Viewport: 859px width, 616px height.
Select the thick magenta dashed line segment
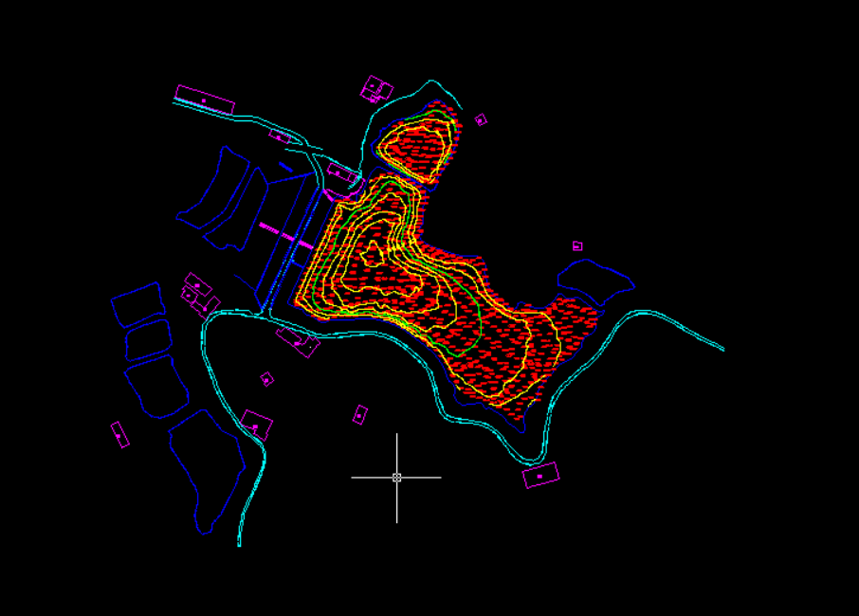pyautogui.click(x=286, y=237)
